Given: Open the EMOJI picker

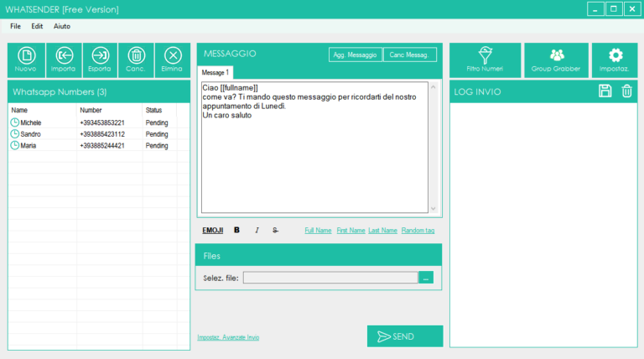Looking at the screenshot, I should click(x=213, y=231).
